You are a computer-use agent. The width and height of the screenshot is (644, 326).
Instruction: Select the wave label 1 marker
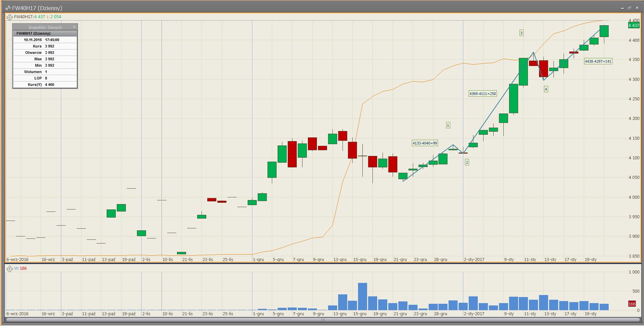point(448,125)
